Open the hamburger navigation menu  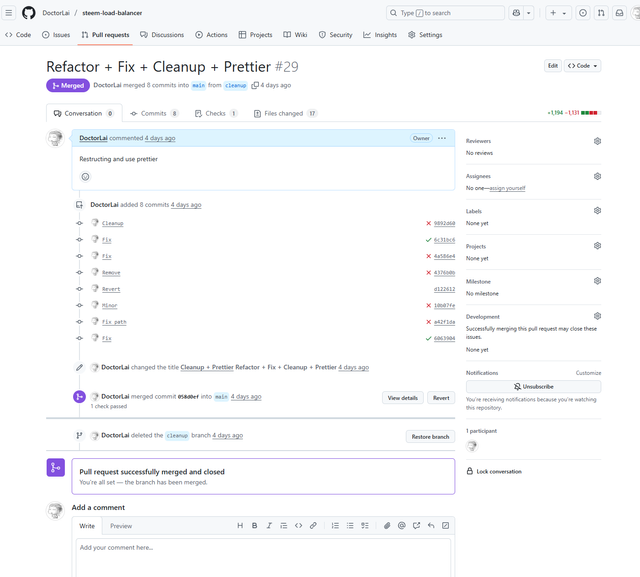pyautogui.click(x=9, y=13)
